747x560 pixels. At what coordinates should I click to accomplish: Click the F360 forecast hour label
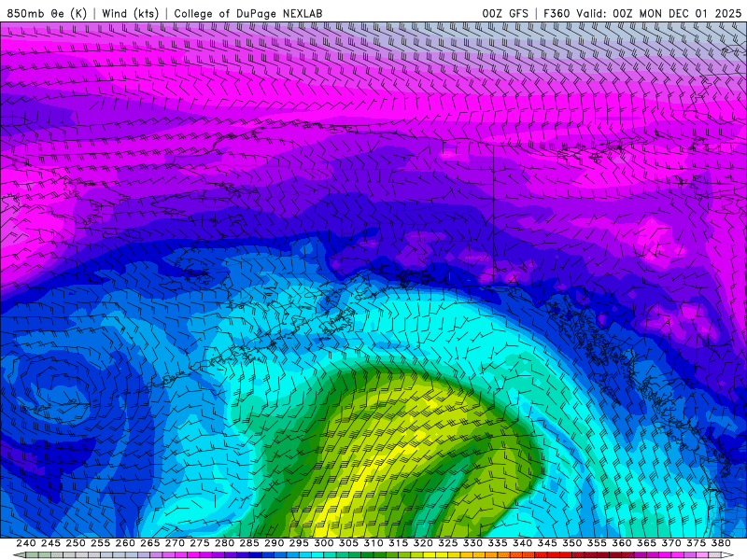(x=558, y=13)
